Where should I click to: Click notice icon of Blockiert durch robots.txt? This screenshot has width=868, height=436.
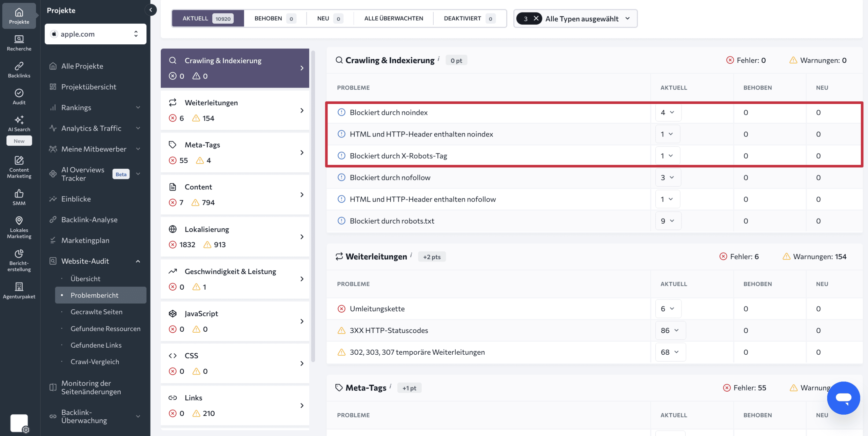(341, 221)
